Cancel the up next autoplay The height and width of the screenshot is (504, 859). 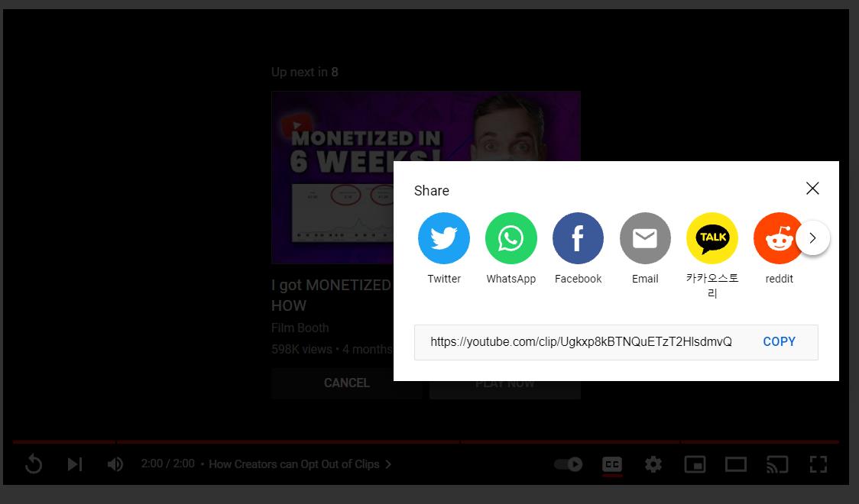point(347,383)
